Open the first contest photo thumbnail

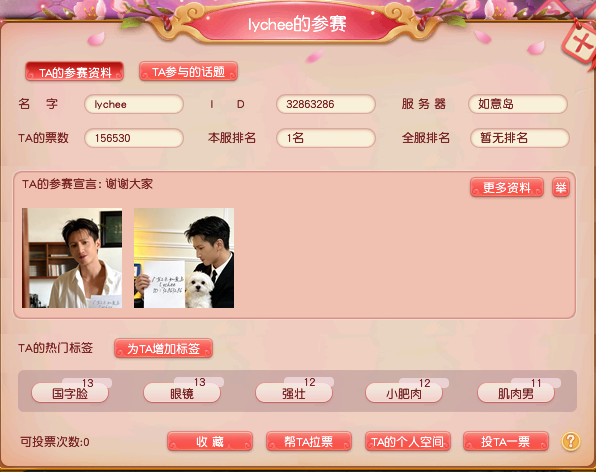click(72, 258)
